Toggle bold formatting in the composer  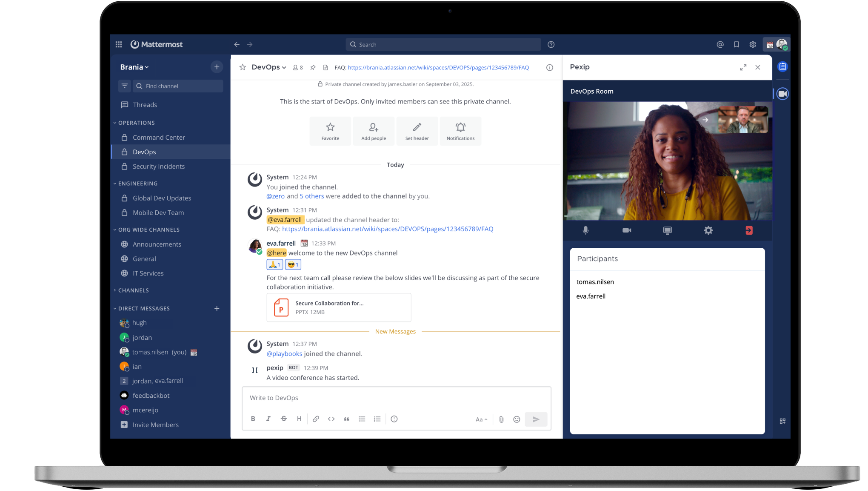253,419
